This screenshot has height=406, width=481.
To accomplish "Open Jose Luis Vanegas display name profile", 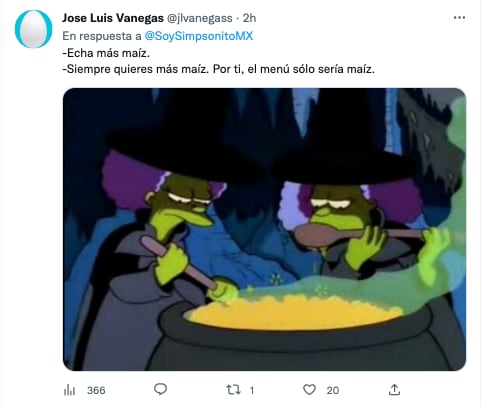I will pyautogui.click(x=113, y=18).
